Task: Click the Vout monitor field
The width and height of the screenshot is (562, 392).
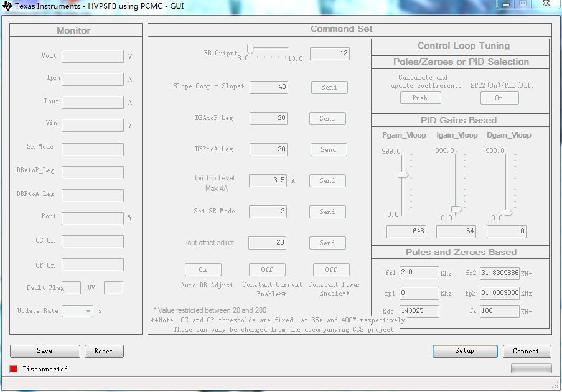Action: pyautogui.click(x=93, y=56)
